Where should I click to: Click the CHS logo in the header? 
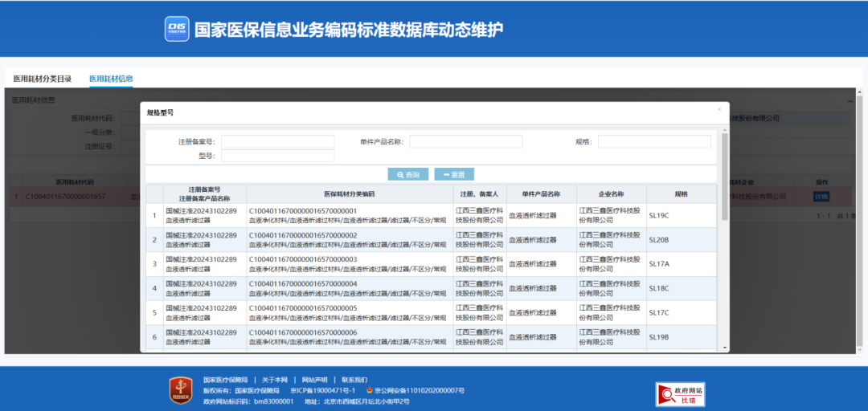pyautogui.click(x=176, y=30)
